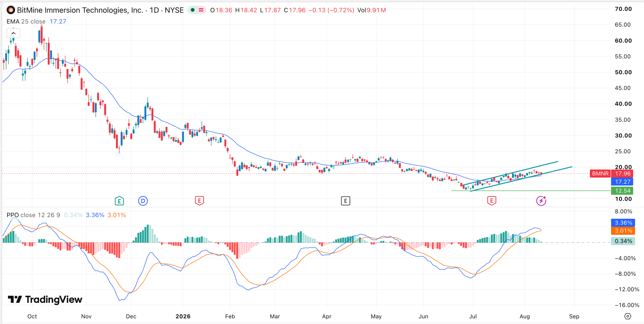
Task: Click the high value H 18.42
Action: click(246, 10)
